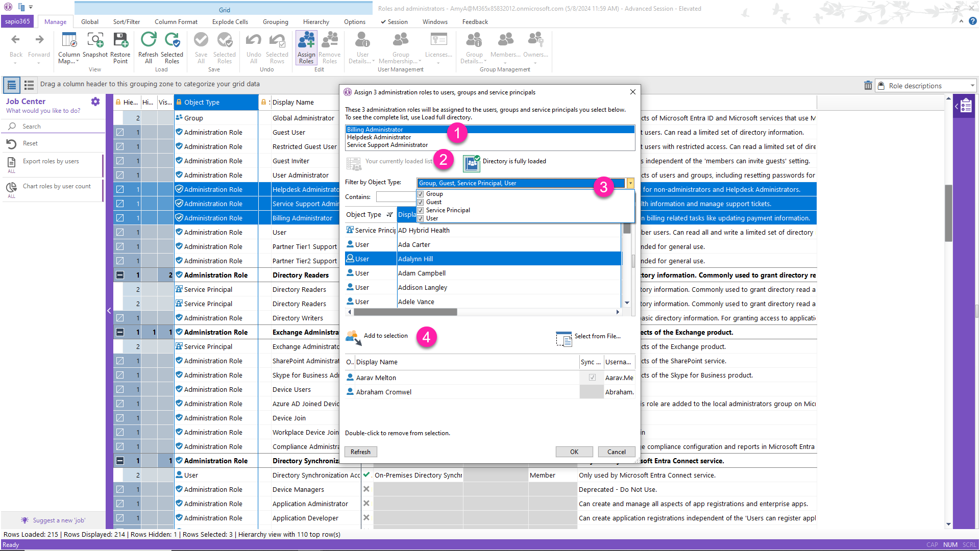Click OK in the assign roles dialog
980x551 pixels.
(x=574, y=452)
